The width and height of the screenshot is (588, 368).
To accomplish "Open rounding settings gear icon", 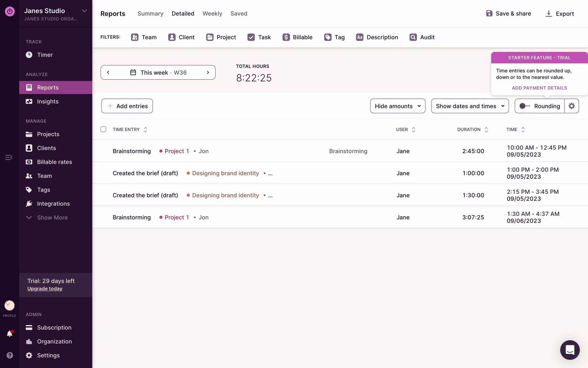I will (571, 106).
